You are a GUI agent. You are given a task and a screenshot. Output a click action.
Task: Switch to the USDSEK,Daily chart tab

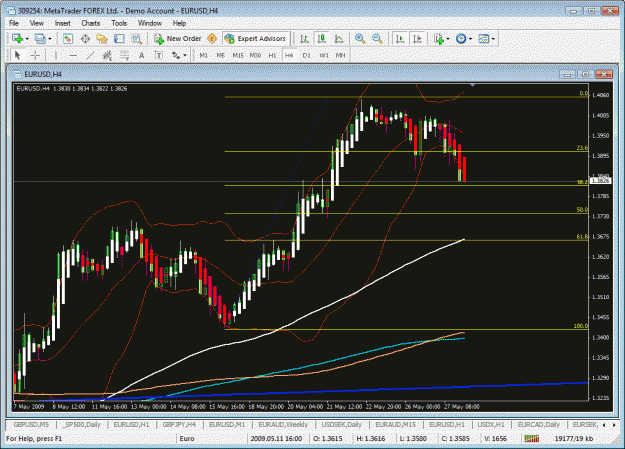342,425
